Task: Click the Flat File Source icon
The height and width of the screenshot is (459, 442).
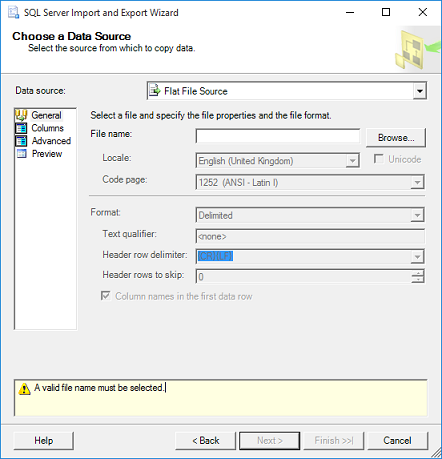Action: 155,91
